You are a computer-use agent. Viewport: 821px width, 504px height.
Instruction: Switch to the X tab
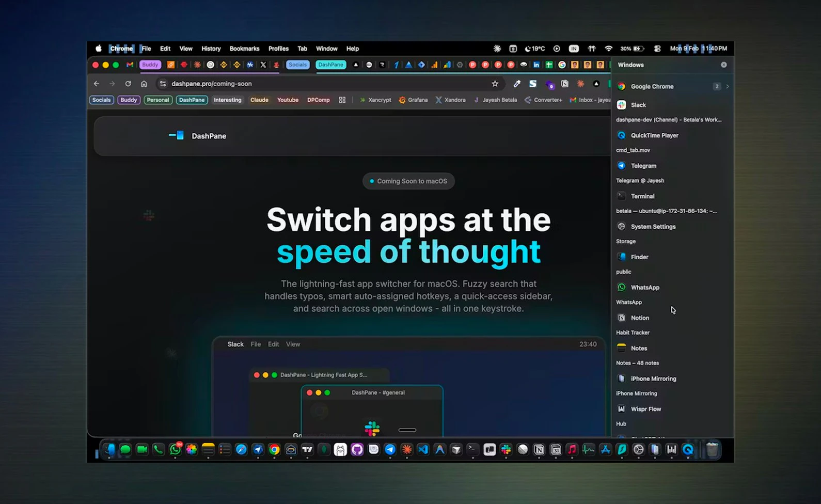click(263, 65)
